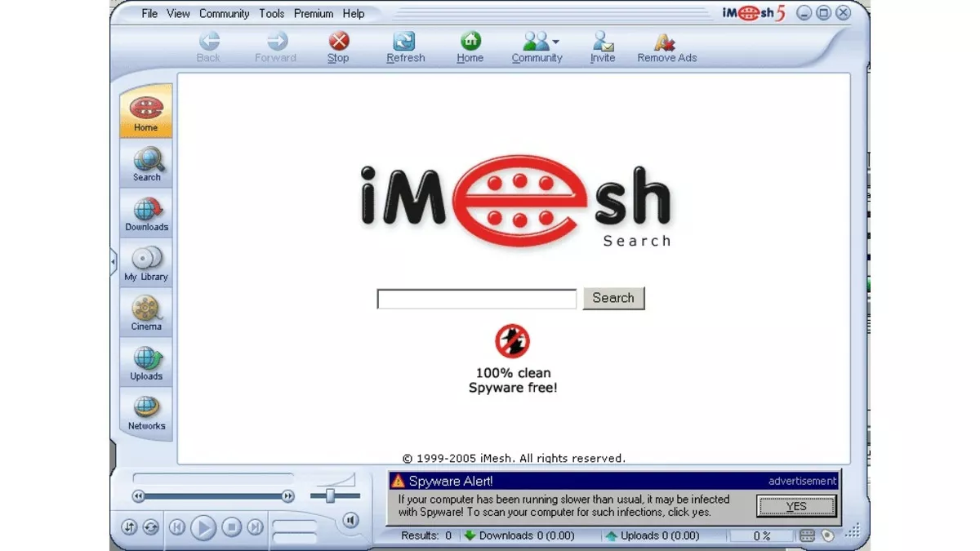
Task: Open the Downloads sidebar icon
Action: [147, 214]
